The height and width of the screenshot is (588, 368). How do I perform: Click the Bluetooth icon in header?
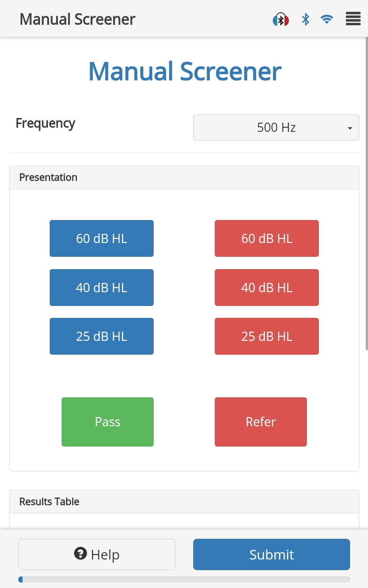click(x=305, y=19)
